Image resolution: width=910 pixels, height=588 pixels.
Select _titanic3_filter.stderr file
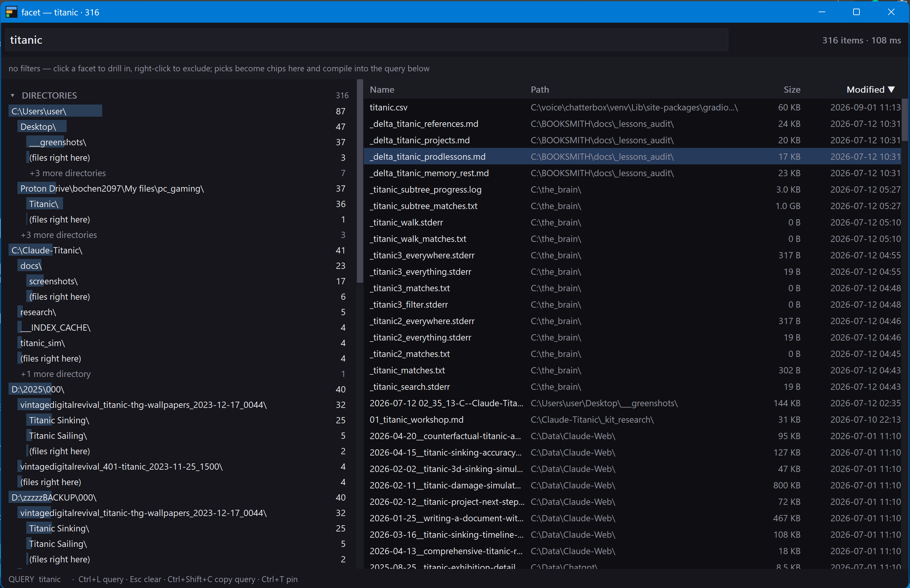(x=633, y=304)
